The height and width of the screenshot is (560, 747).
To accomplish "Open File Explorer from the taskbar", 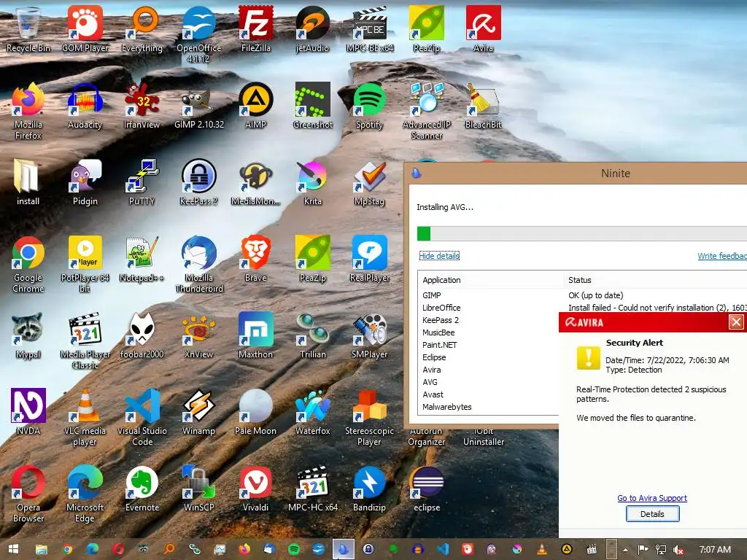I will (42, 549).
